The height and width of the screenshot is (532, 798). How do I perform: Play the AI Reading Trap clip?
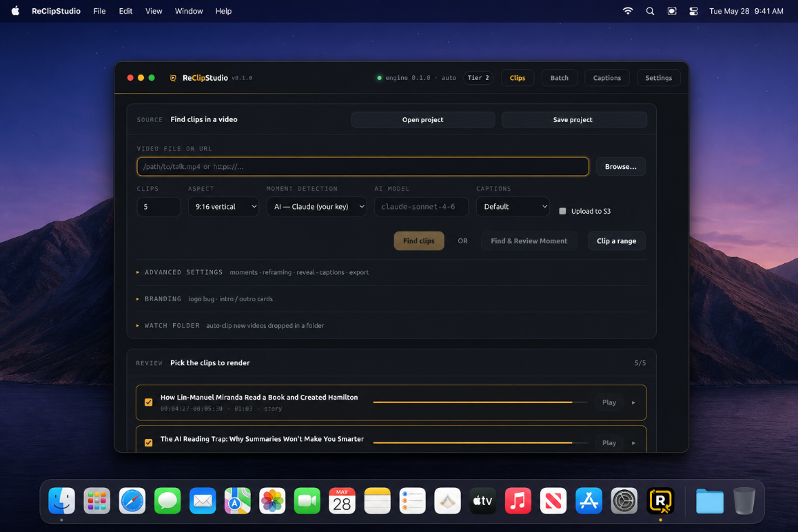(609, 443)
